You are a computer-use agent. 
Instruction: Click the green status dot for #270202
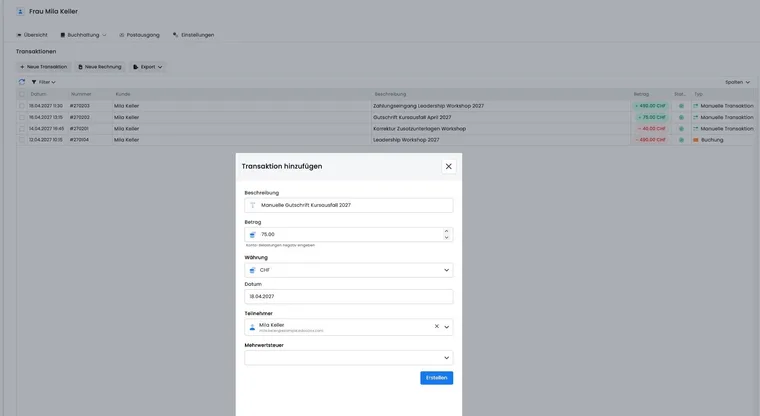tap(681, 117)
